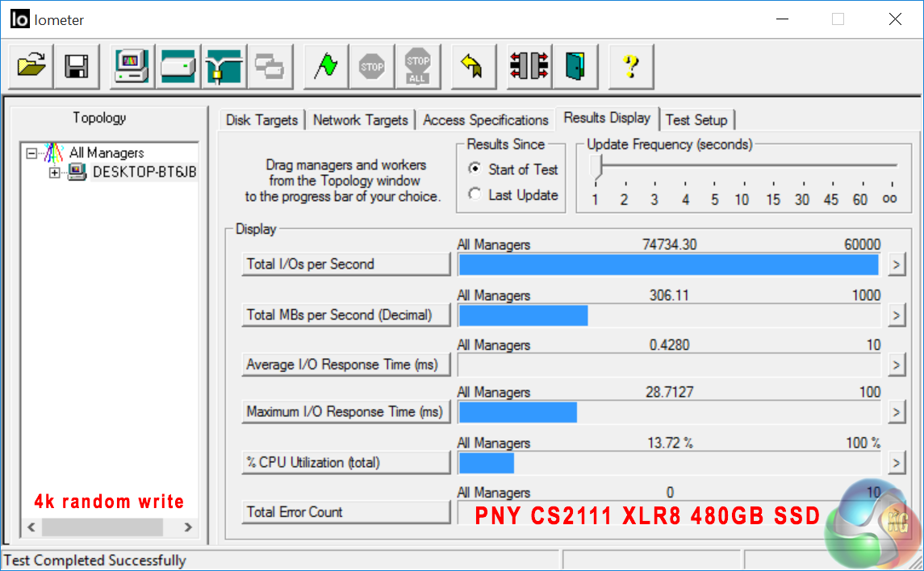
Task: Start new disk worker icon
Action: [178, 66]
